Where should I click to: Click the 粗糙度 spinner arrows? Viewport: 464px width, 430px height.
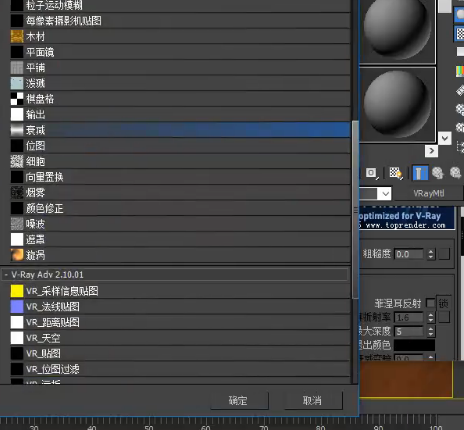pos(431,254)
